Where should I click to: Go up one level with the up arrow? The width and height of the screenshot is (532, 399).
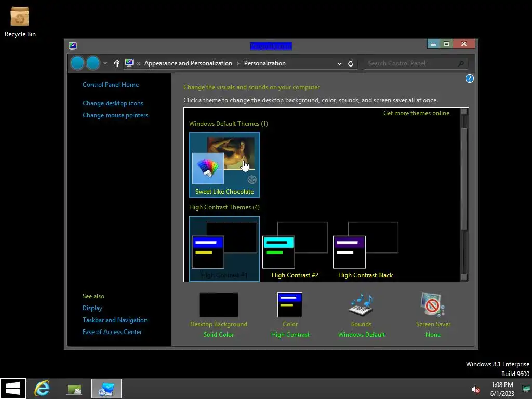click(117, 63)
